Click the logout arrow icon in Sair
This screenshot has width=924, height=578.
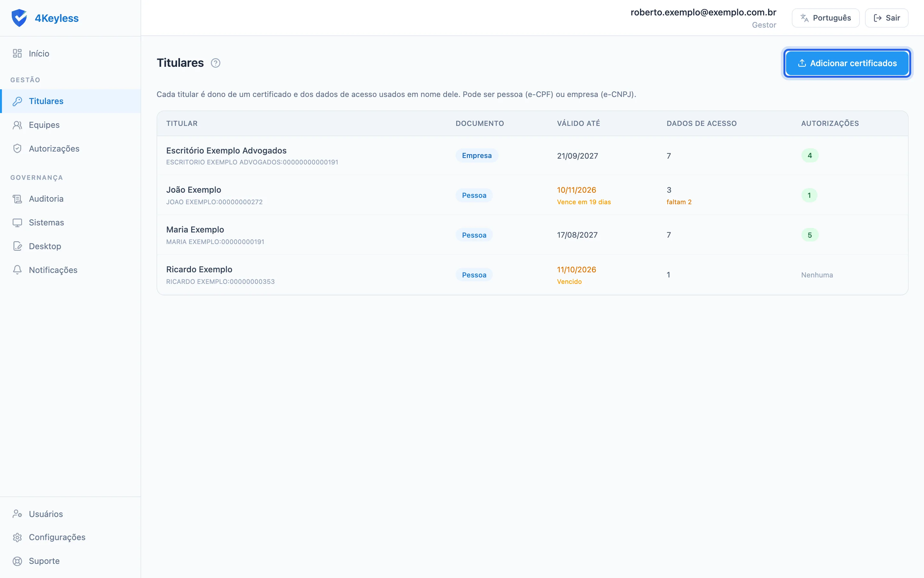(x=877, y=18)
